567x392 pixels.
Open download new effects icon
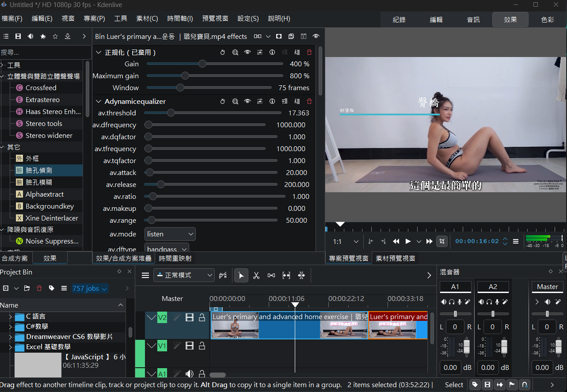(x=68, y=36)
